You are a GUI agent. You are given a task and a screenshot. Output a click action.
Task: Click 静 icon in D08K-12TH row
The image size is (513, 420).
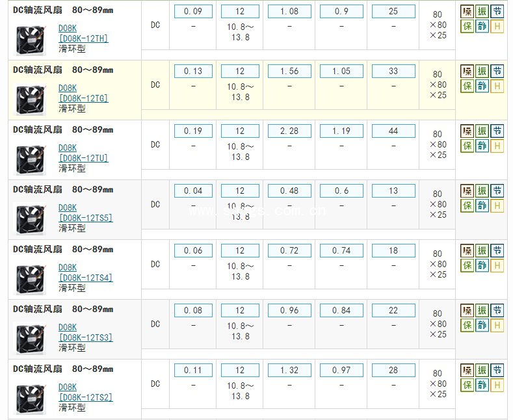482,26
